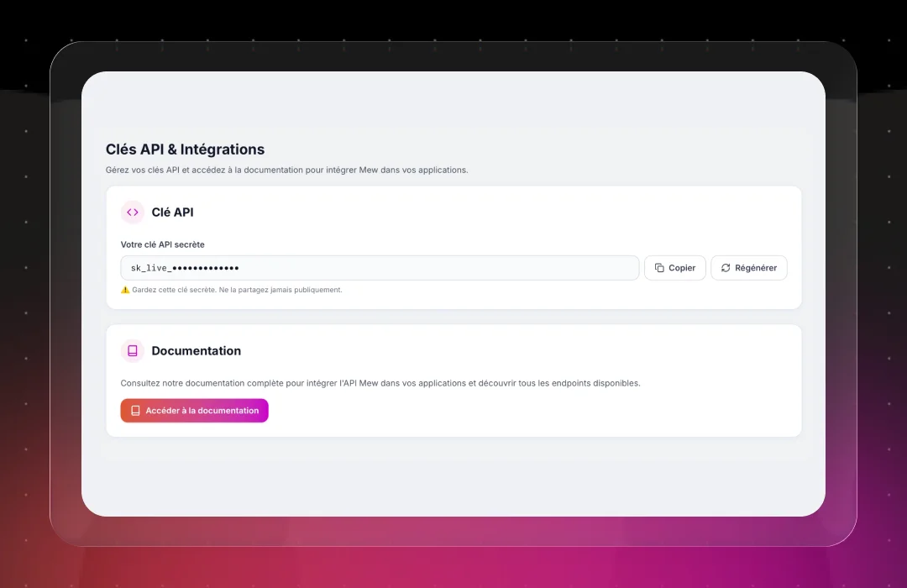Image resolution: width=907 pixels, height=588 pixels.
Task: Click the yellow warning triangle under the key field
Action: click(x=126, y=289)
